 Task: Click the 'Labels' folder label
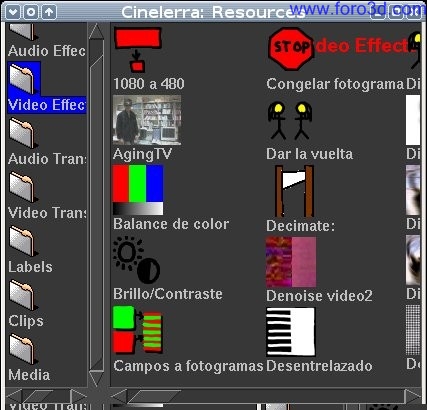tap(30, 267)
